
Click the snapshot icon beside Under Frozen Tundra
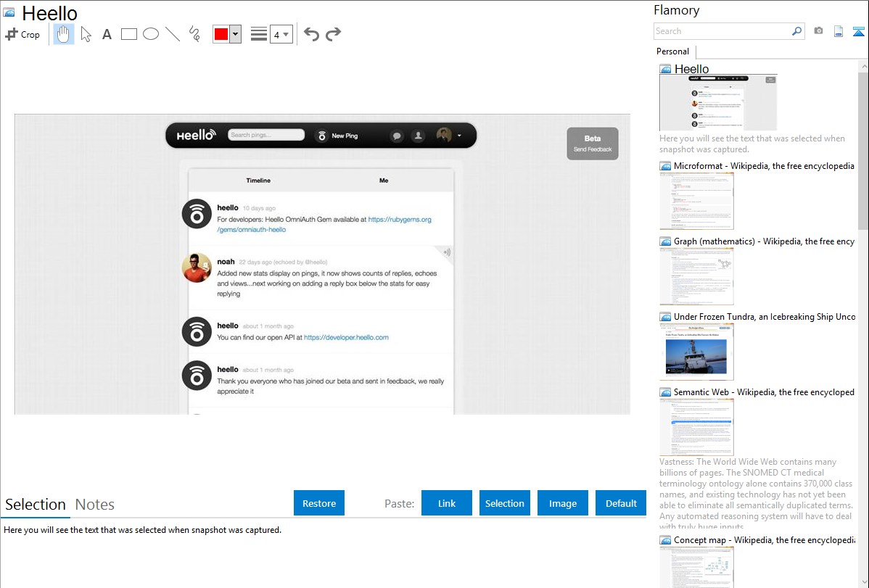pyautogui.click(x=665, y=317)
